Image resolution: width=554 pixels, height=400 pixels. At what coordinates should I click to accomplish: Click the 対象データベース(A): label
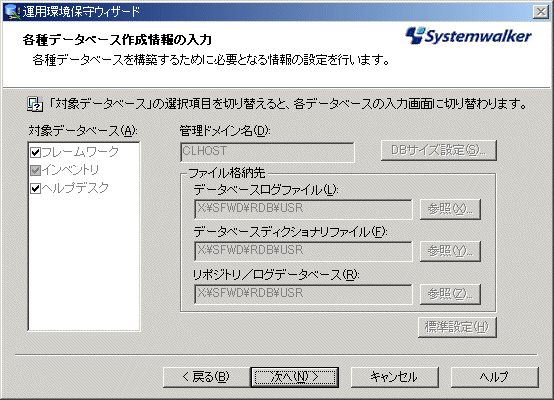pyautogui.click(x=83, y=131)
